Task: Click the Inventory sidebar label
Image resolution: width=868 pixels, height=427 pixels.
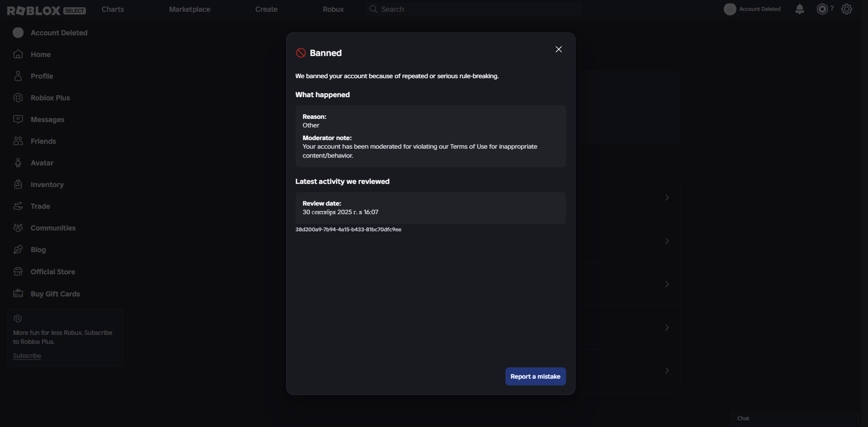Action: tap(47, 184)
